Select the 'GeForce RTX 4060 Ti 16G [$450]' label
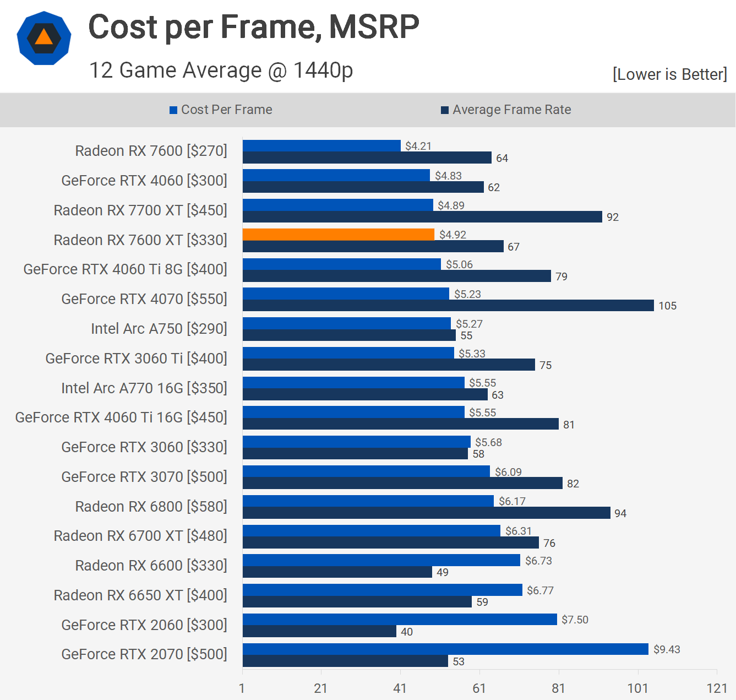Viewport: 736px width, 700px height. (x=121, y=417)
